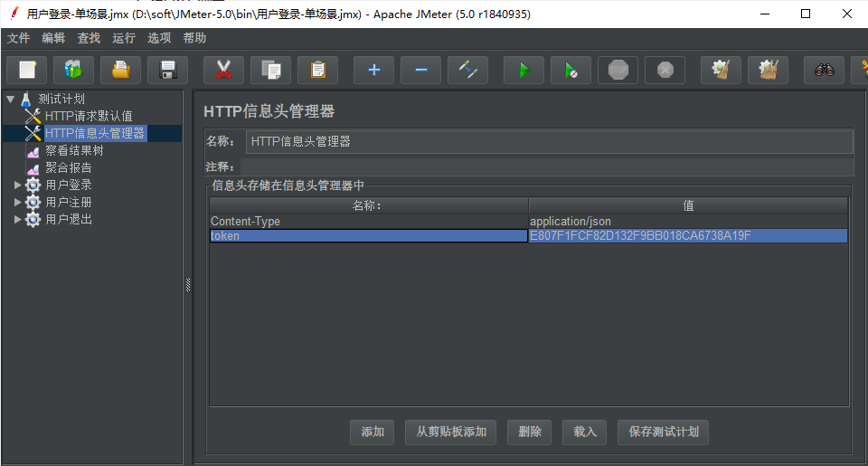Click the 注释 comment field
This screenshot has height=466, width=868.
[547, 166]
